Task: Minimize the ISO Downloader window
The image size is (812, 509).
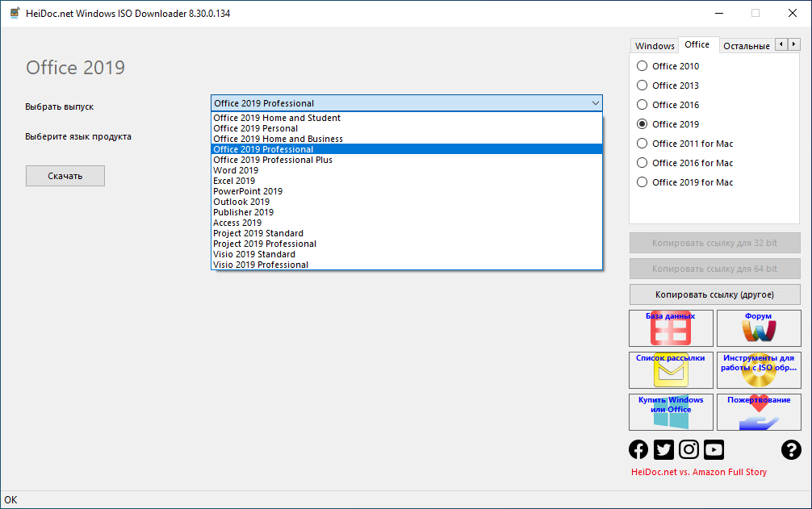Action: point(719,14)
